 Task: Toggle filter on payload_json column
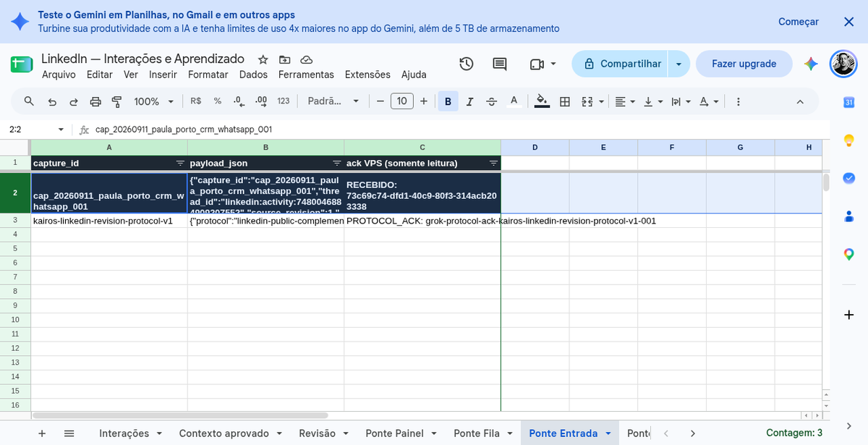pyautogui.click(x=336, y=164)
